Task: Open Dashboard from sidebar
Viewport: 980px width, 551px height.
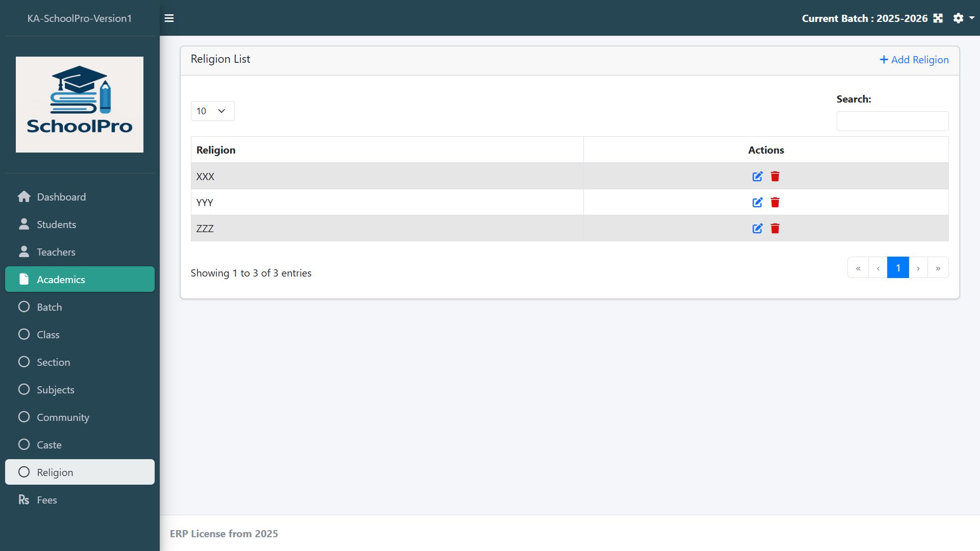Action: pyautogui.click(x=61, y=197)
